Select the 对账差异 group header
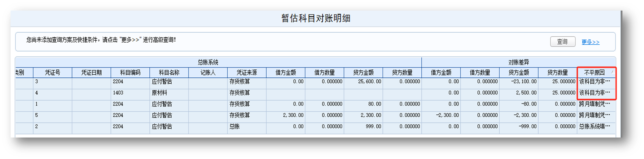Viewport: 644px width, 159px height. click(x=518, y=62)
